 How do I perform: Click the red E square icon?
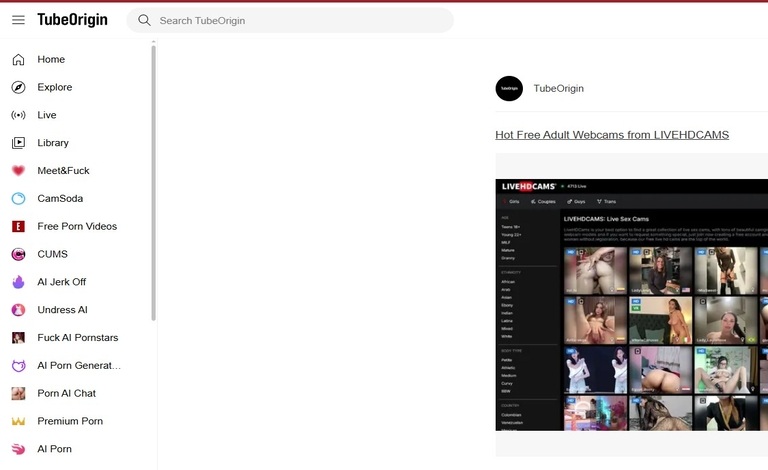18,226
